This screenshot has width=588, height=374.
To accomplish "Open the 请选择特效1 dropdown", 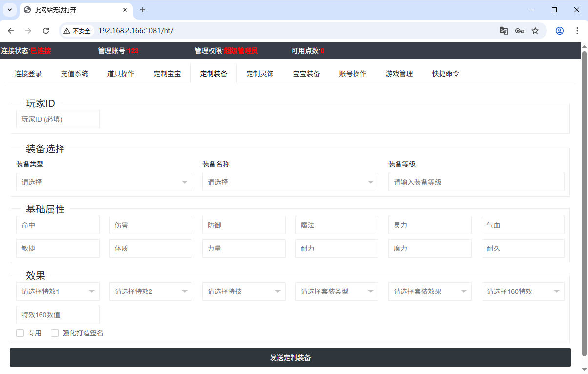I will [x=58, y=291].
